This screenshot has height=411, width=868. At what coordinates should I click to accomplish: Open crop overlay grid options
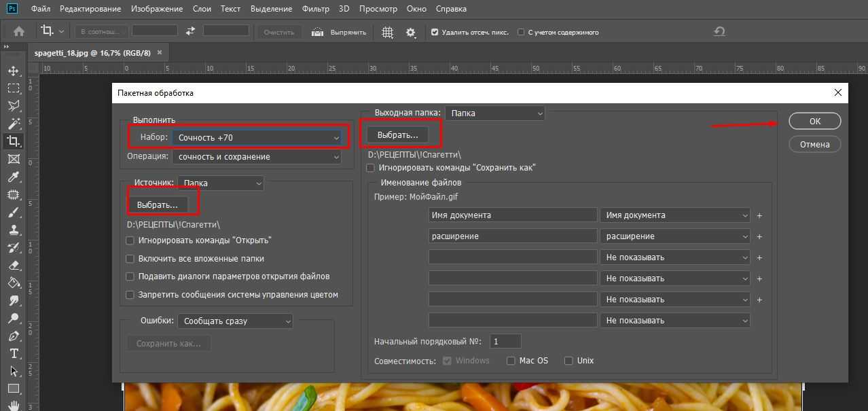[x=387, y=32]
